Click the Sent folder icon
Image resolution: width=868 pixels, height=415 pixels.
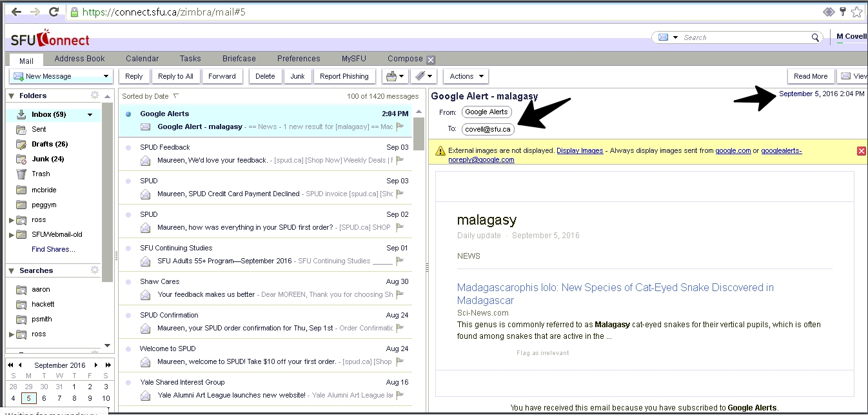pos(21,129)
